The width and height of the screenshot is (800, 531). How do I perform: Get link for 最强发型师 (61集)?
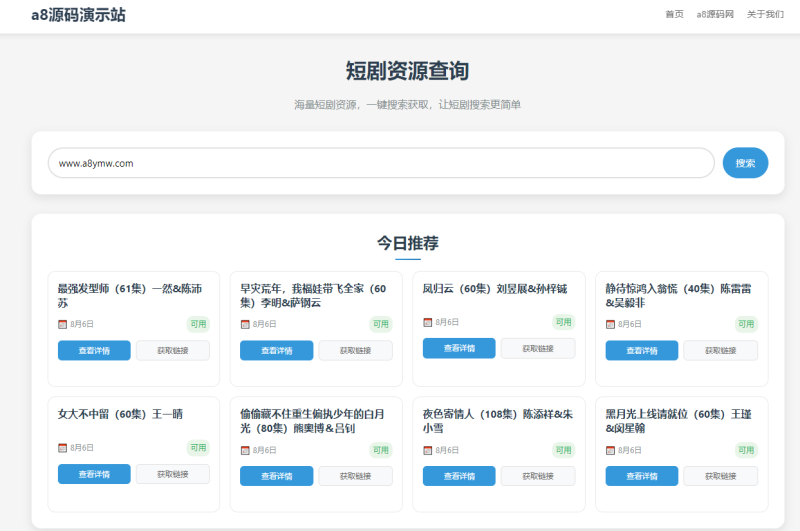pyautogui.click(x=172, y=350)
